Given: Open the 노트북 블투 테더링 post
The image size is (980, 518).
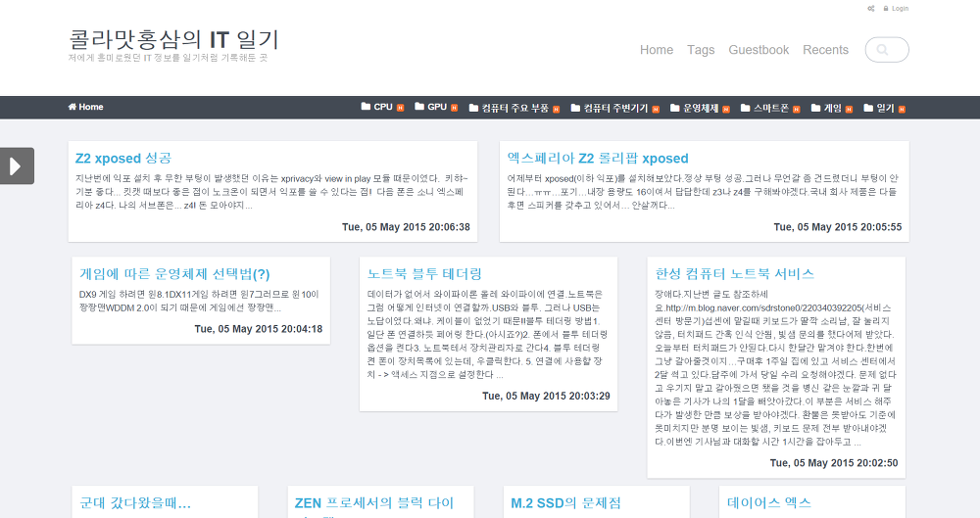Looking at the screenshot, I should pyautogui.click(x=424, y=273).
